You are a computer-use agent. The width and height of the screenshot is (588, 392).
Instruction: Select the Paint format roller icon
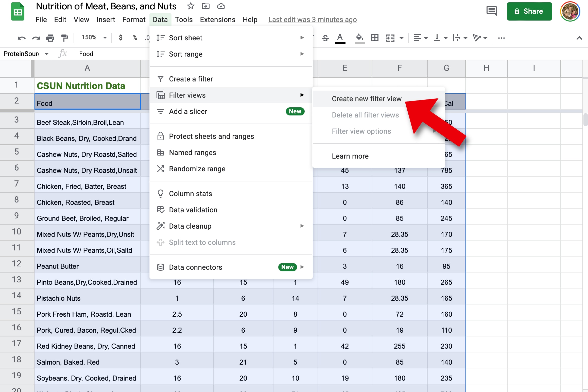click(x=65, y=38)
